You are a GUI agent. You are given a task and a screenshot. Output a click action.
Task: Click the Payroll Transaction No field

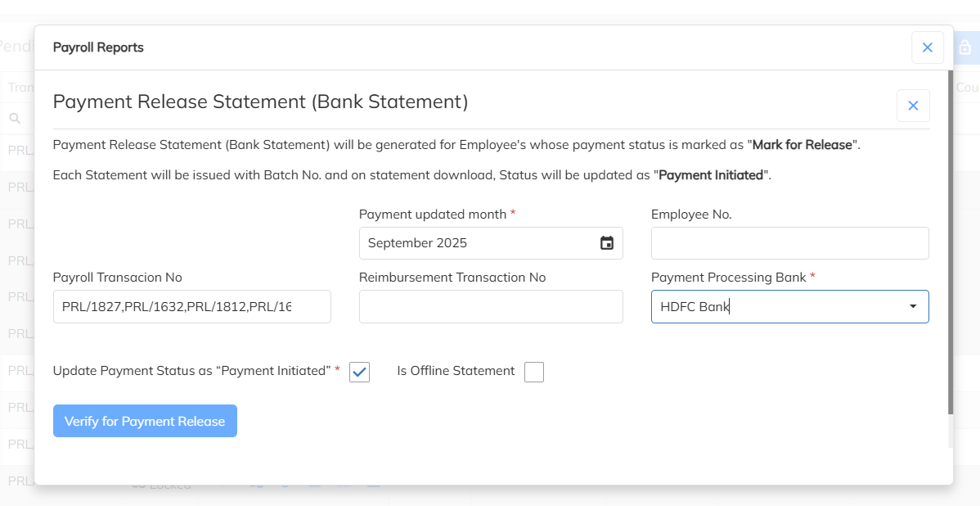coord(191,307)
